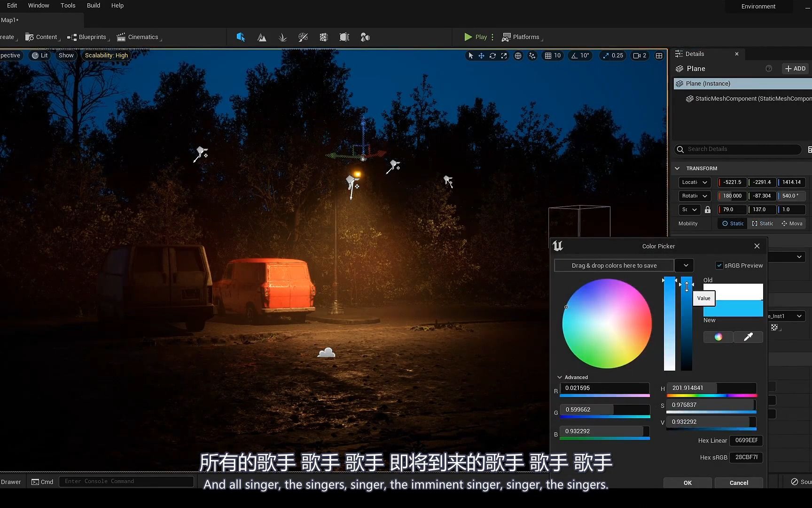
Task: Select Plane (Instance) in component tree
Action: [x=742, y=84]
